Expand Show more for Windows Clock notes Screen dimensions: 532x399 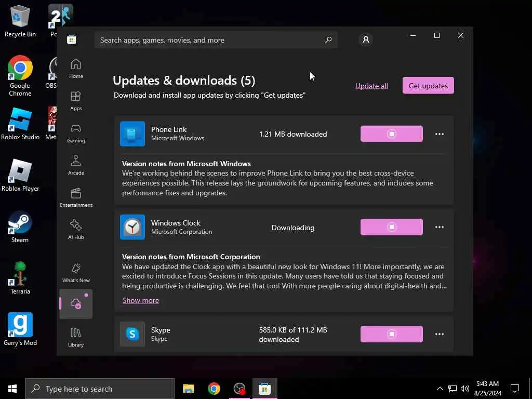pyautogui.click(x=140, y=300)
